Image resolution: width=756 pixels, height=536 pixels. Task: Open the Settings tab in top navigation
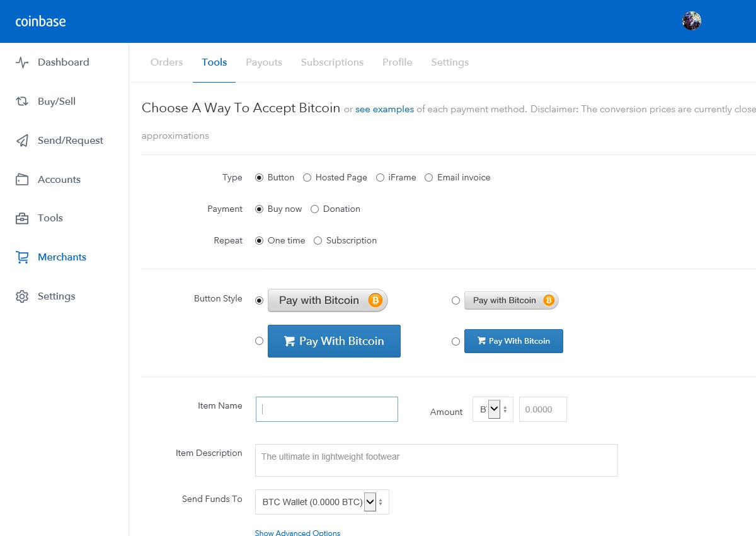(x=450, y=62)
